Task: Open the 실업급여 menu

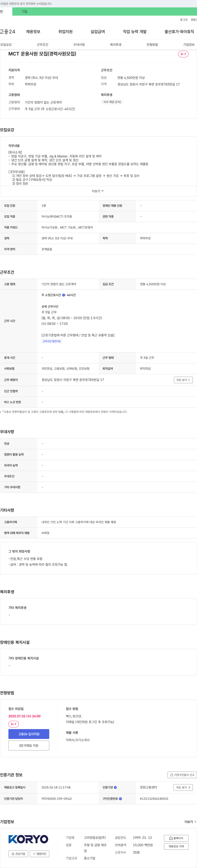Action: [98, 32]
